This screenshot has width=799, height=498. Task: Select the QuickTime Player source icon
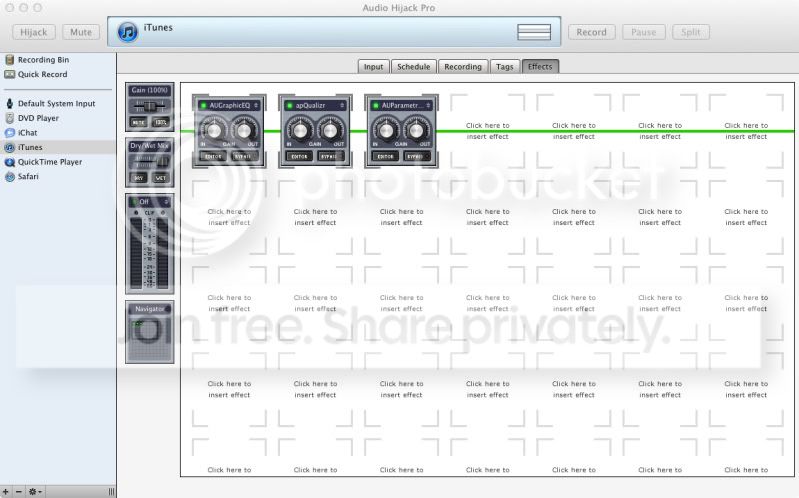click(x=9, y=162)
